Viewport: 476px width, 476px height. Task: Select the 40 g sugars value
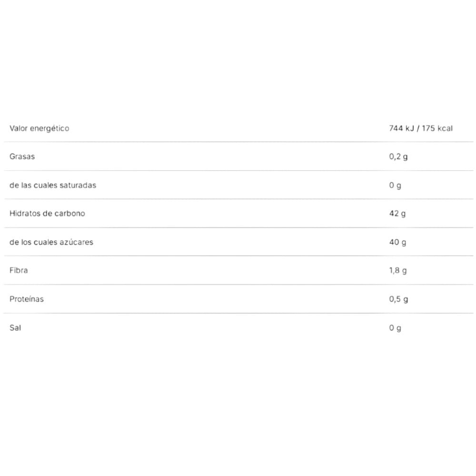point(397,242)
